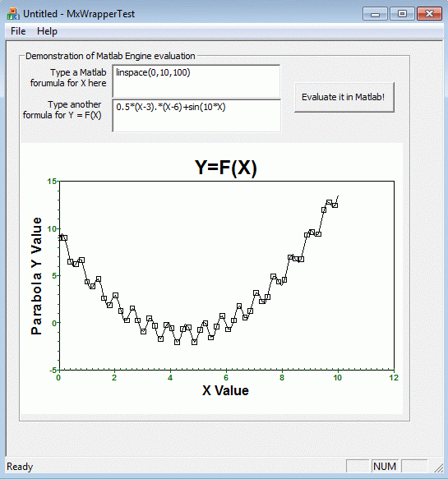The image size is (448, 479).
Task: Click the Evaluate it in Matlab! button
Action: tap(344, 97)
